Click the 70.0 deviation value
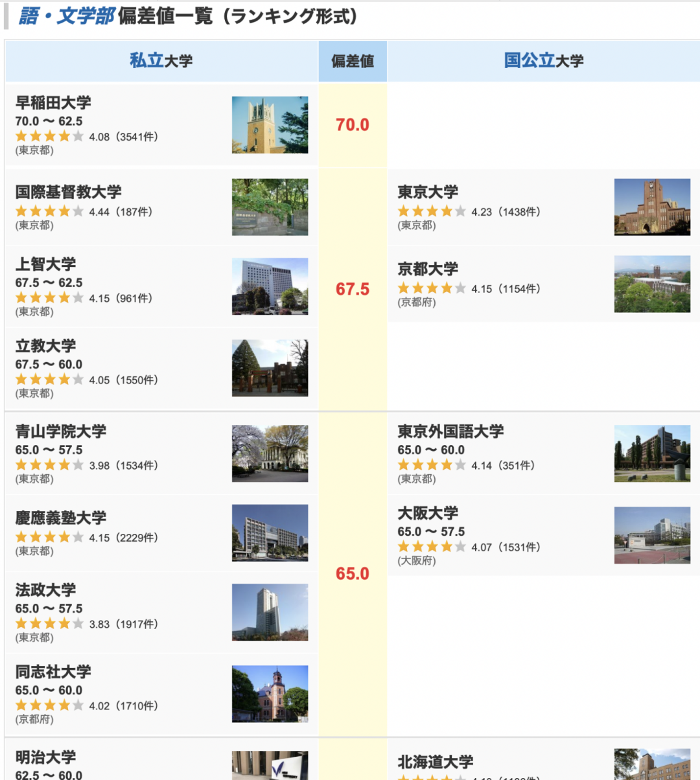The width and height of the screenshot is (700, 780). click(353, 124)
